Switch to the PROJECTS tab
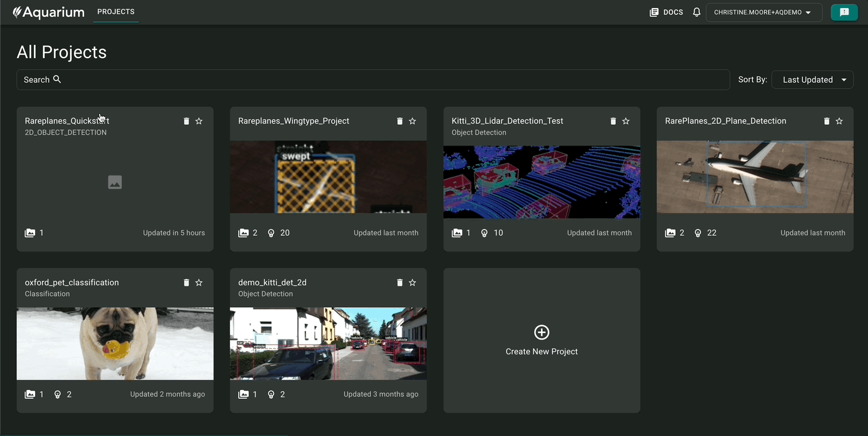The height and width of the screenshot is (436, 868). 116,12
